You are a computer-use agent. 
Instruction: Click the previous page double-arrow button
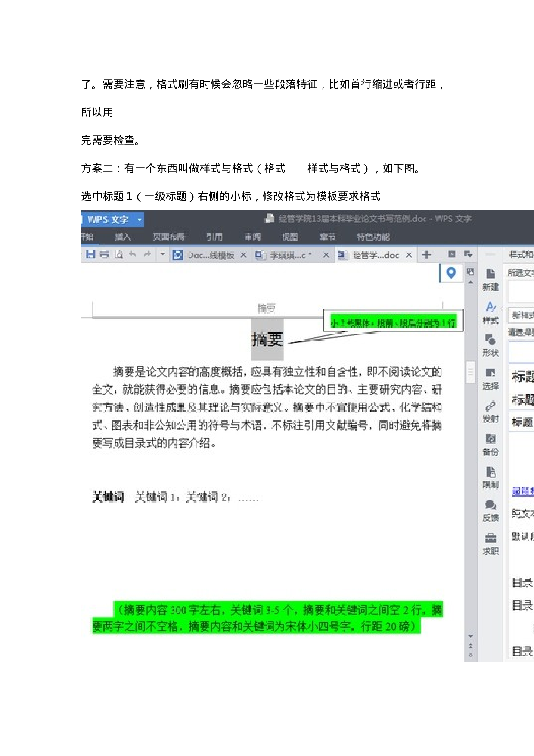pos(471,646)
